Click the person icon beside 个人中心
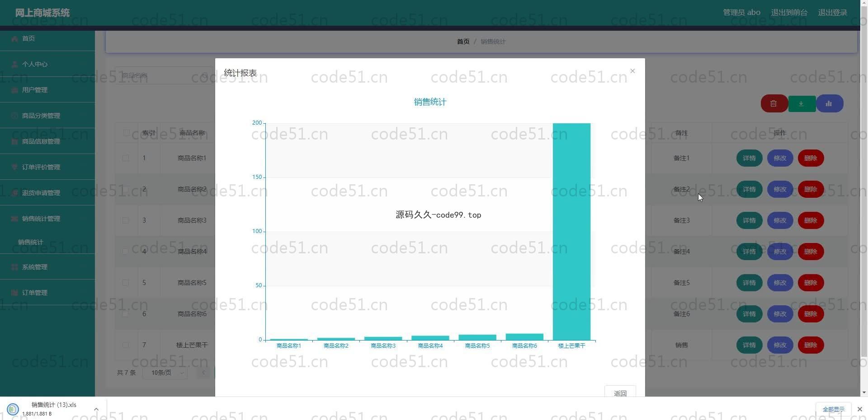The width and height of the screenshot is (868, 420). tap(14, 64)
